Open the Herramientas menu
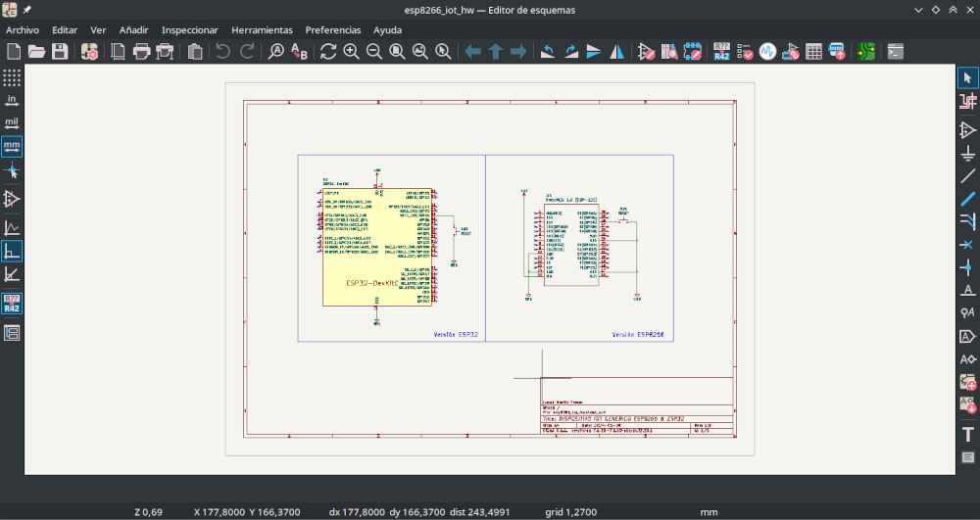This screenshot has width=980, height=520. 262,30
